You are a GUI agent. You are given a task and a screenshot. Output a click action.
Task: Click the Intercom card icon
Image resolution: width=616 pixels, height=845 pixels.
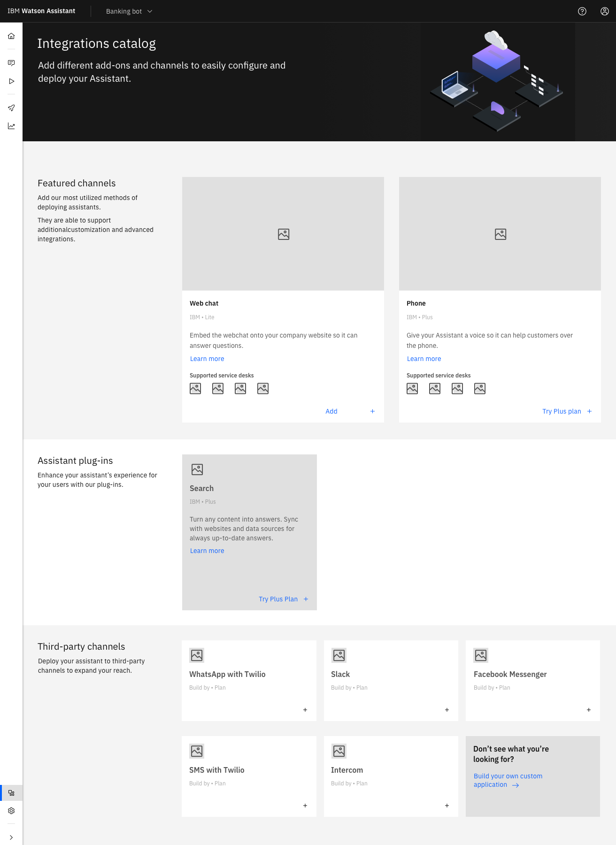339,751
